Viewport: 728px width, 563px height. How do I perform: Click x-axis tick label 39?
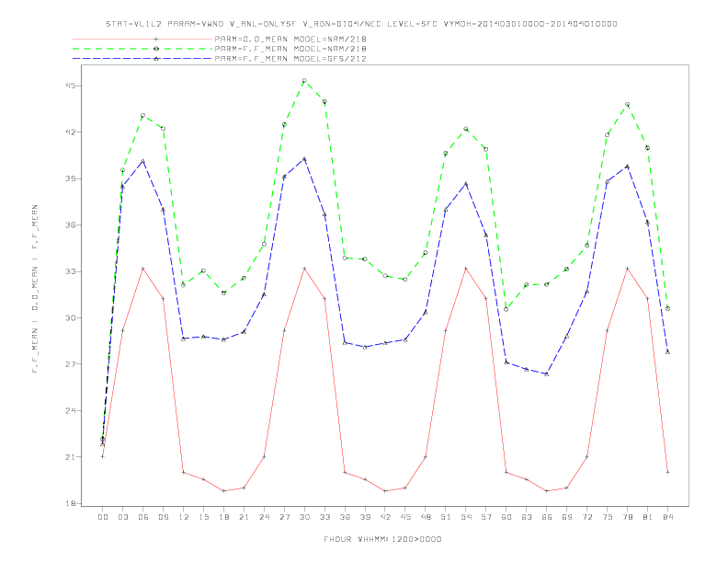pos(365,517)
